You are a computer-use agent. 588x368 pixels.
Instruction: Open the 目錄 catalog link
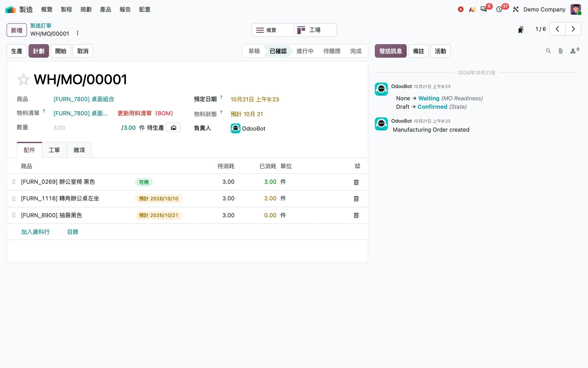73,232
